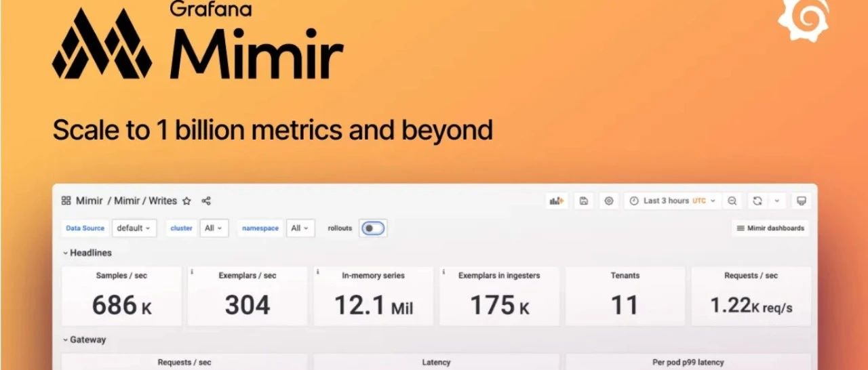Screen dimensions: 868x370
Task: Add a panel with the chart-plus icon
Action: (x=557, y=201)
